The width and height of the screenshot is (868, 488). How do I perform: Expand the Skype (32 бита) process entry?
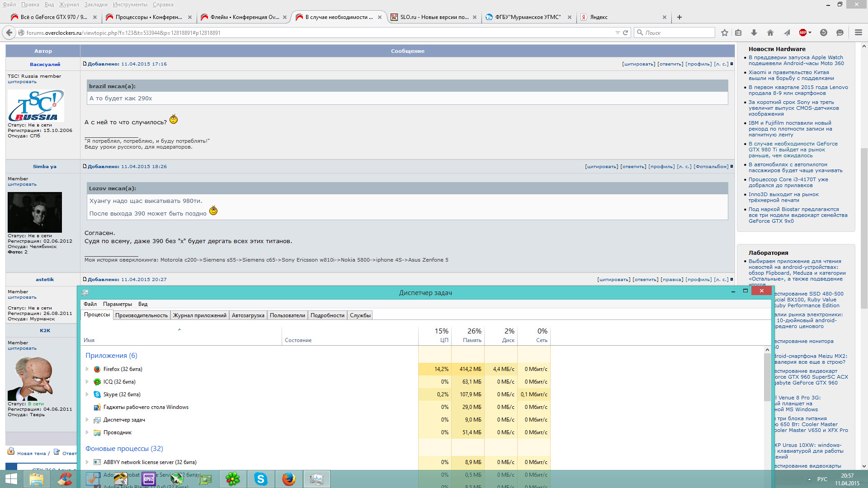click(x=87, y=394)
